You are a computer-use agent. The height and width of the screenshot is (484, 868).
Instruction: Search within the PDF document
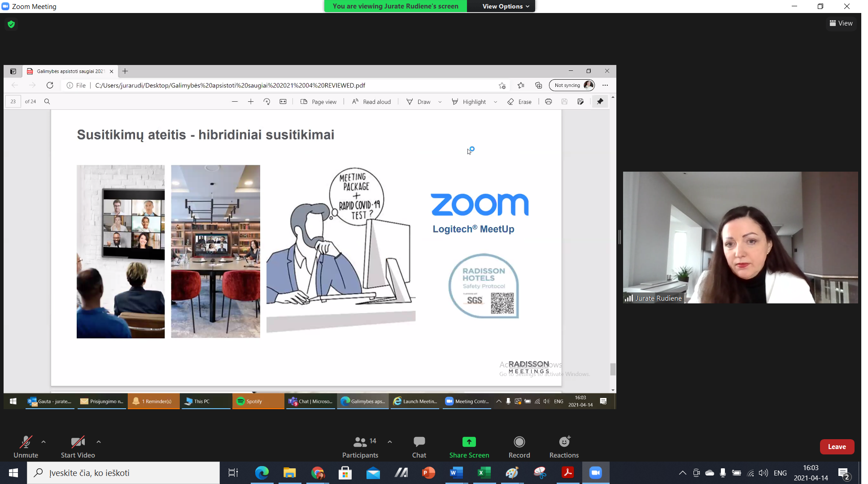47,102
